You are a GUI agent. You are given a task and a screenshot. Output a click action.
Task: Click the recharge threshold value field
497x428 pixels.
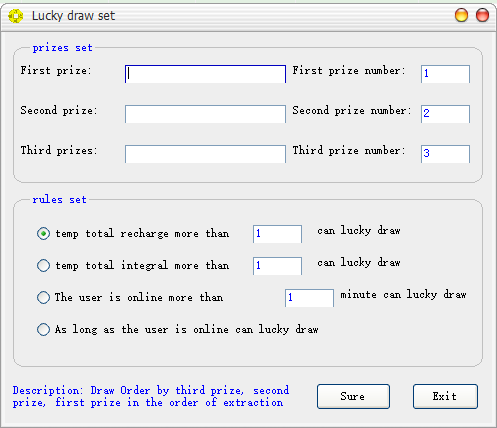pyautogui.click(x=277, y=234)
